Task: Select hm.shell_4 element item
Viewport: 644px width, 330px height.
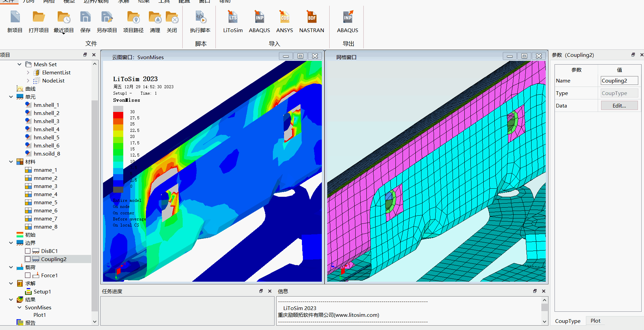Action: tap(46, 129)
